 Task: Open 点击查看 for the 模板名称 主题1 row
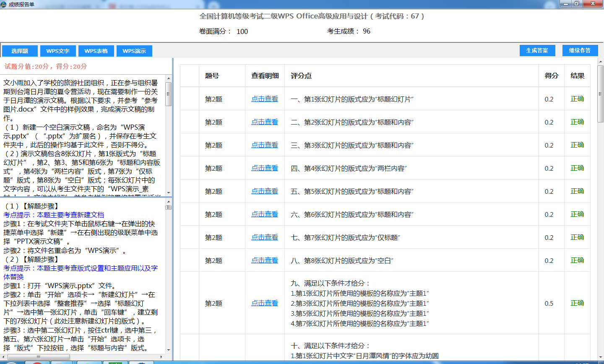pos(265,303)
